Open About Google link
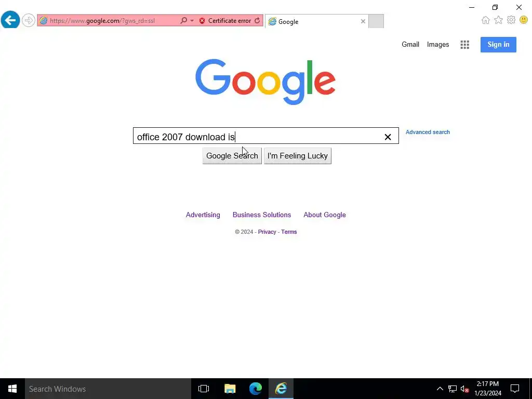The height and width of the screenshot is (399, 532). 324,215
